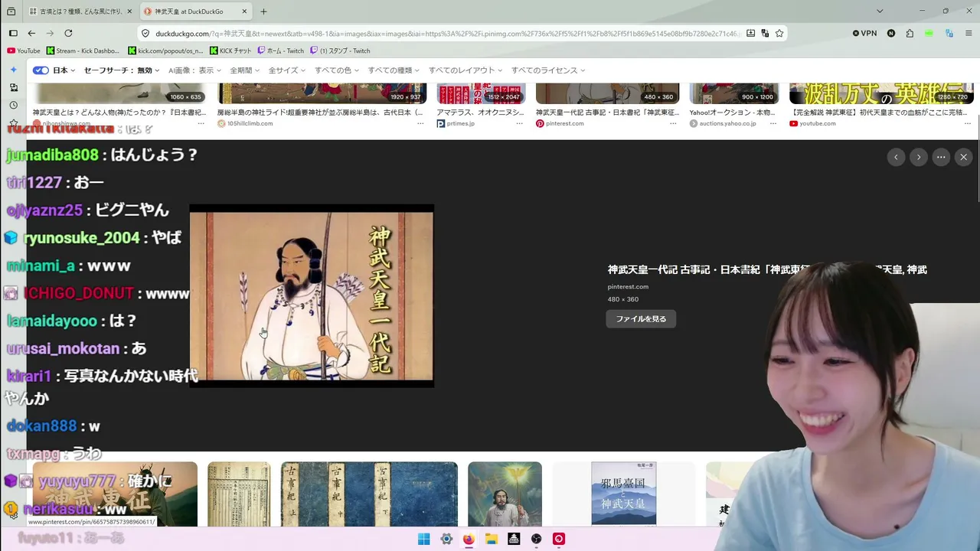This screenshot has height=551, width=980.
Task: Open the Stream - Kick Dashboard bookmark
Action: click(83, 51)
